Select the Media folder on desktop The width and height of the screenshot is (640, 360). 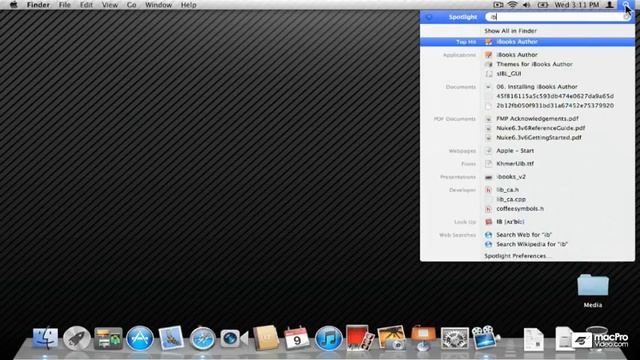pyautogui.click(x=593, y=291)
